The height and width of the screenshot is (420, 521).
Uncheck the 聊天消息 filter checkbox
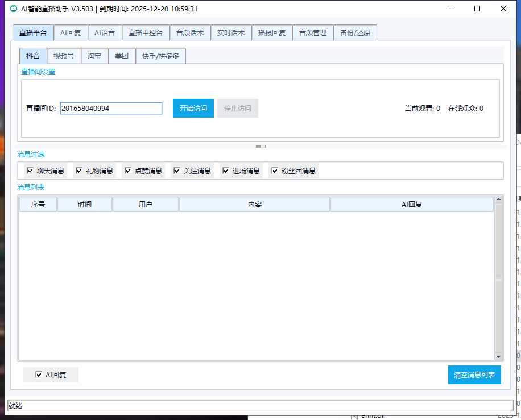coord(30,171)
